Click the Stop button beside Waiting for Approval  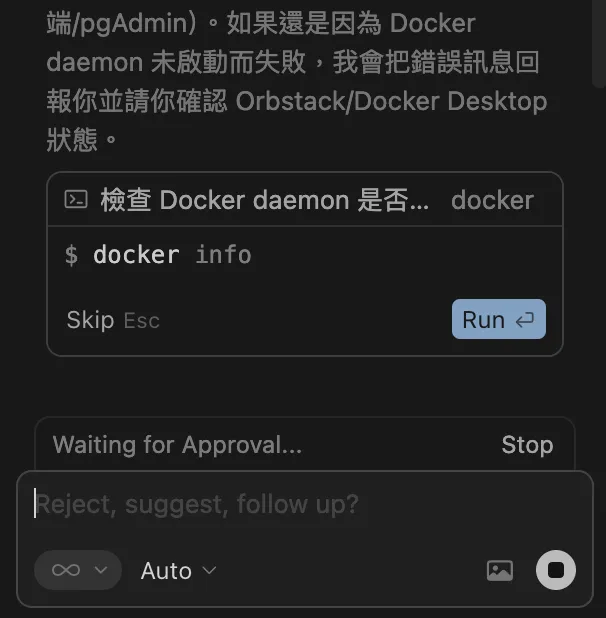point(527,445)
